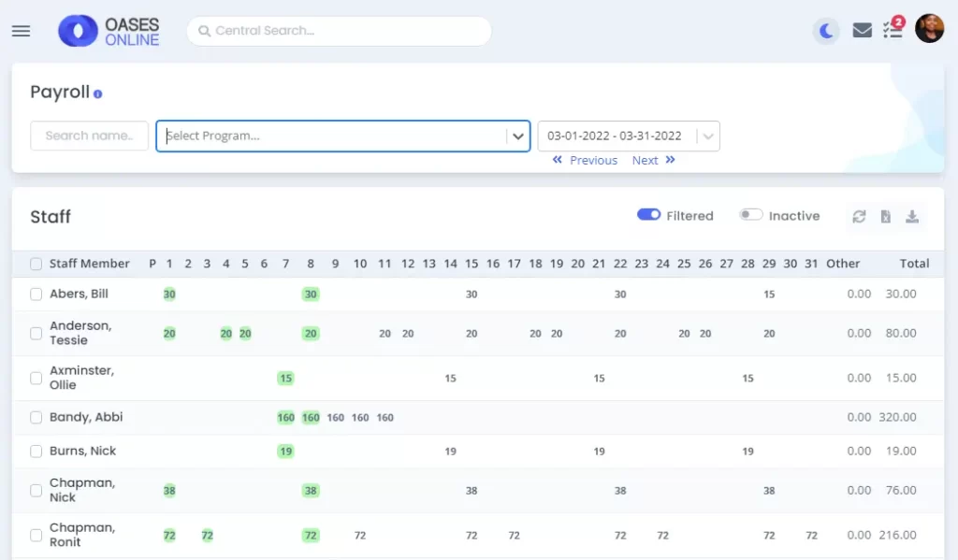Viewport: 958px width, 560px height.
Task: Download the staff payroll data
Action: coord(912,217)
